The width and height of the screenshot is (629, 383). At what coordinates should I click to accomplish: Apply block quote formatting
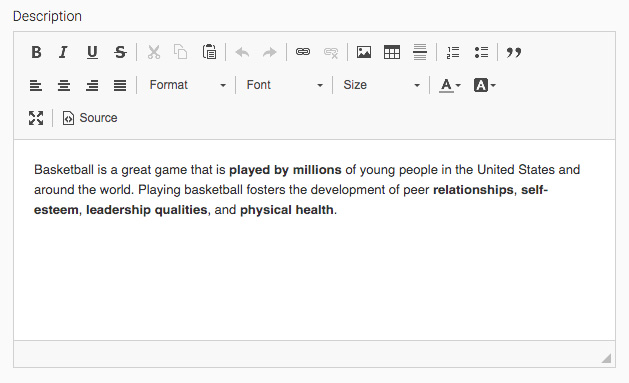pyautogui.click(x=514, y=52)
